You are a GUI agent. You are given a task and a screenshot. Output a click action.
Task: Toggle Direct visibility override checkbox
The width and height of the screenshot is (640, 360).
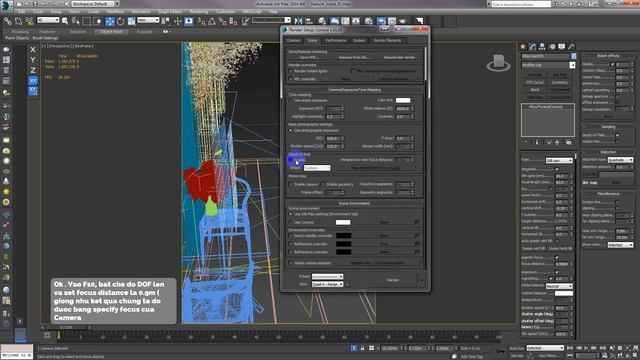point(291,236)
